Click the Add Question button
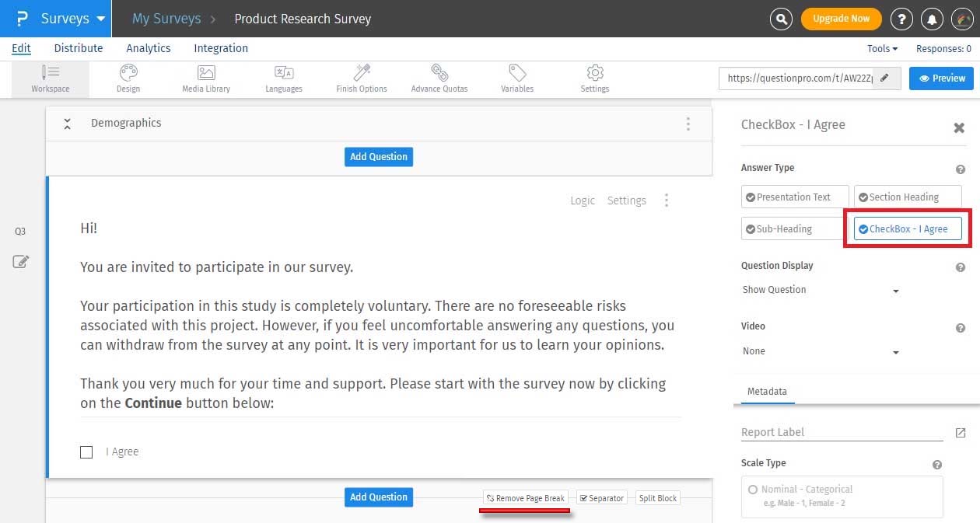The height and width of the screenshot is (523, 980). pyautogui.click(x=379, y=156)
